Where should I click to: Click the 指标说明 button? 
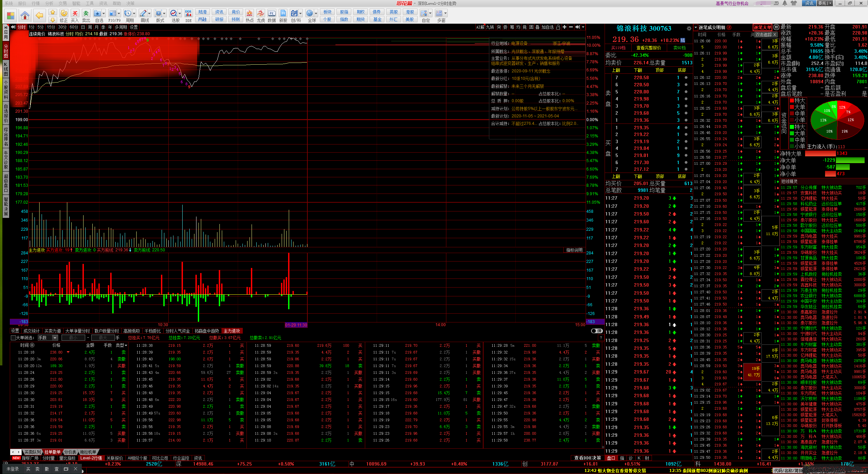point(574,250)
